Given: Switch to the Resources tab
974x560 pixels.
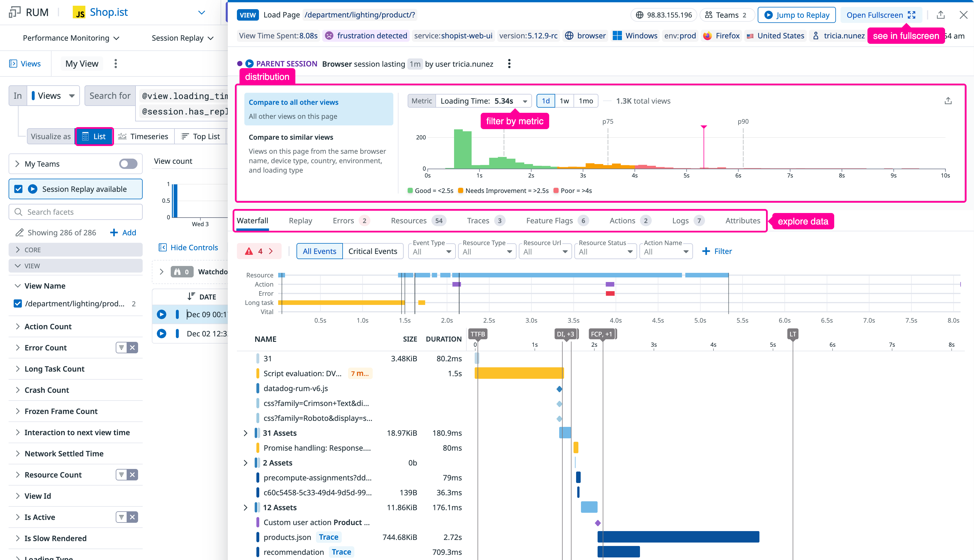Looking at the screenshot, I should point(409,220).
